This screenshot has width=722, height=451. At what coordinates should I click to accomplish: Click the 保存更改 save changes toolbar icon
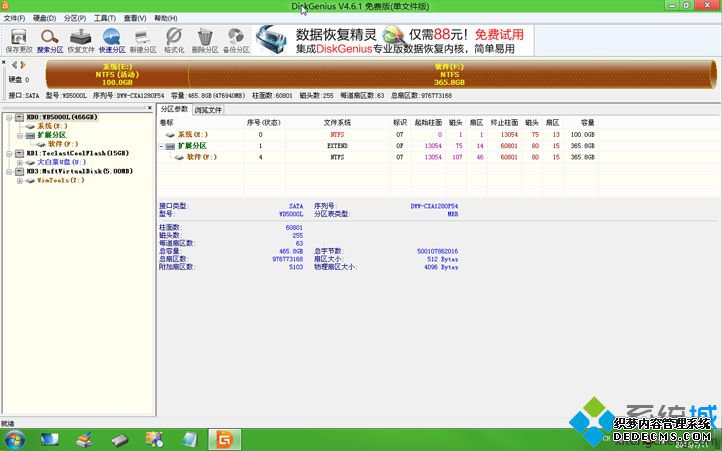[x=19, y=41]
